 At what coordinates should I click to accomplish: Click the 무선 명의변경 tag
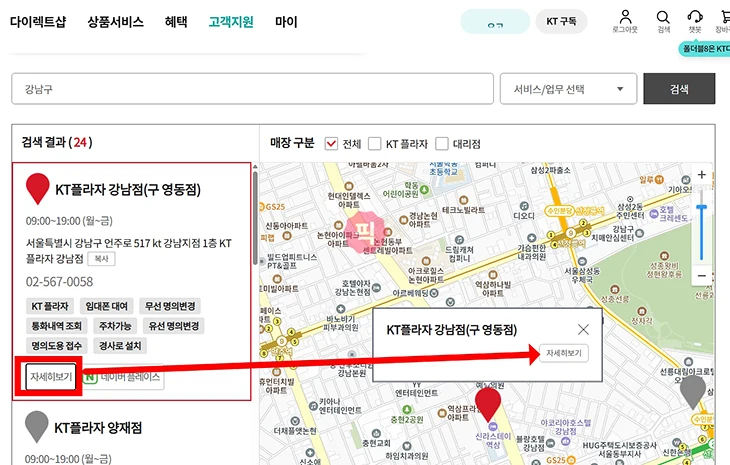point(170,306)
